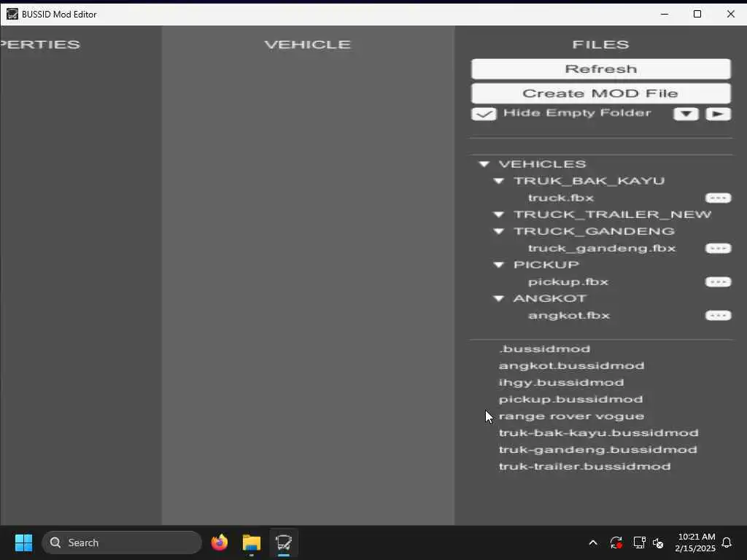This screenshot has height=560, width=747.
Task: Select the truck.fbx file
Action: coord(561,198)
